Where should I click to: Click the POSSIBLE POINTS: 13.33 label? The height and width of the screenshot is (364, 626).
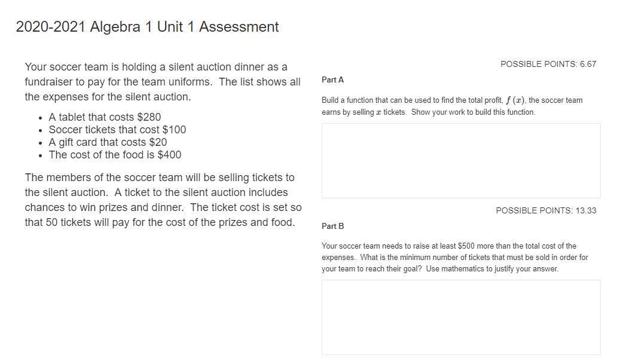[545, 210]
